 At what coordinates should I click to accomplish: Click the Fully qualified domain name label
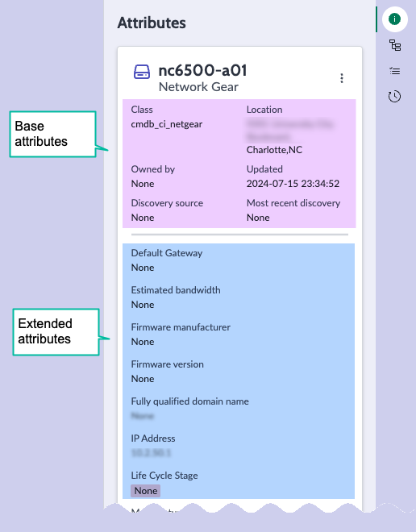tap(189, 401)
